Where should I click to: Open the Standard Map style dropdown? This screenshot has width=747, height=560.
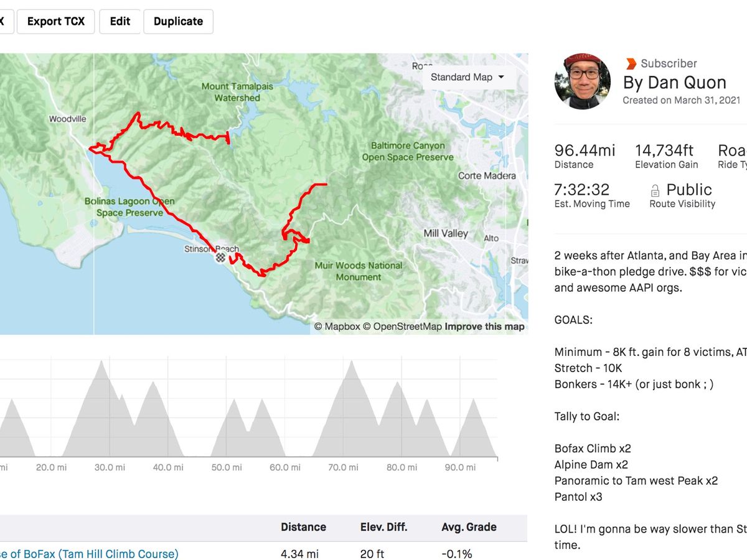click(x=467, y=77)
